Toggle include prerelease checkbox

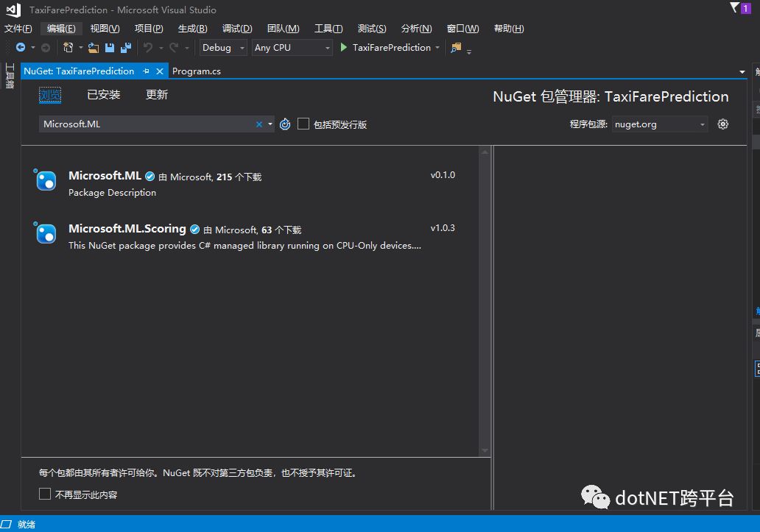[303, 124]
